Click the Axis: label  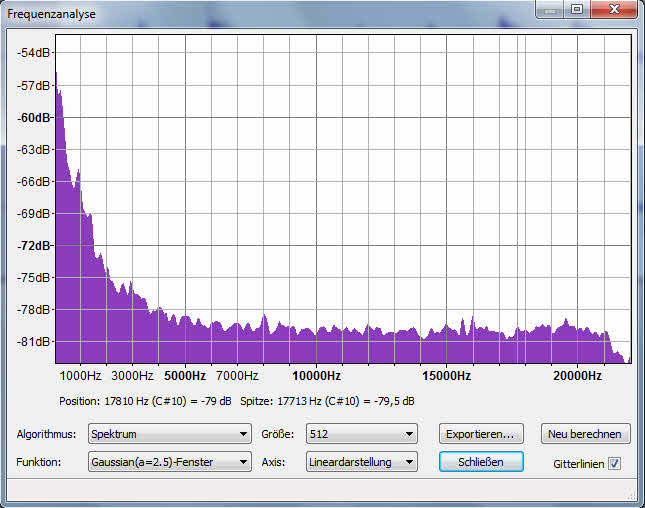tap(273, 462)
